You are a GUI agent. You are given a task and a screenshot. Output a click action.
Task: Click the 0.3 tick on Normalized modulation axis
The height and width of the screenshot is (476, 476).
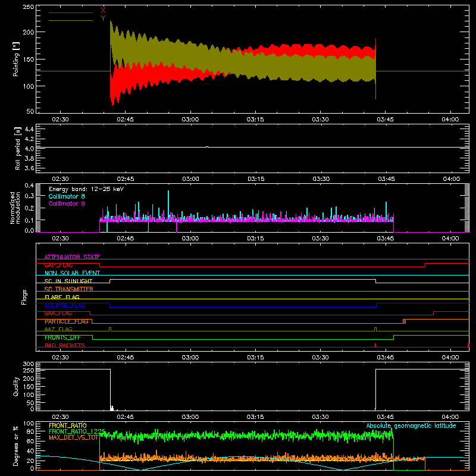click(x=29, y=196)
